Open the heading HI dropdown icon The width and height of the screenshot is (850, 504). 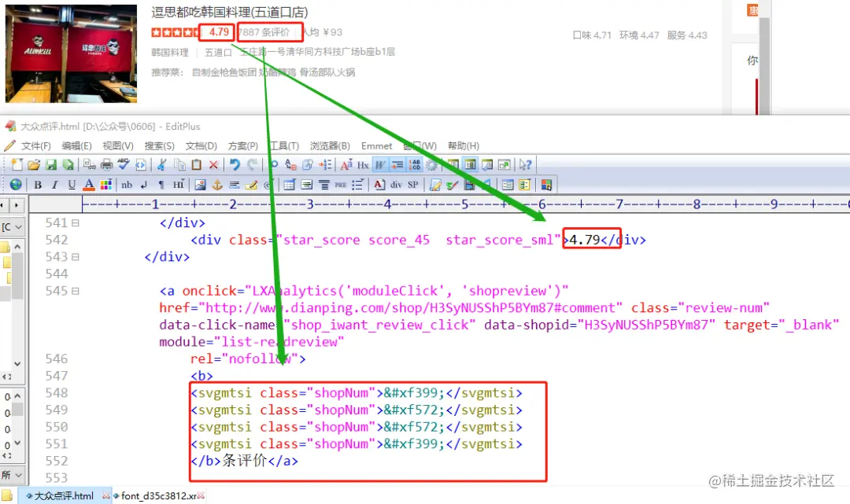179,185
